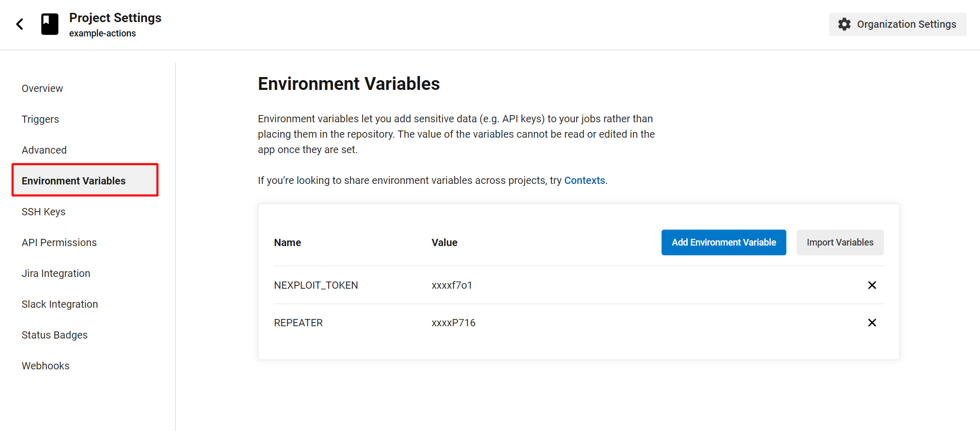The height and width of the screenshot is (431, 980).
Task: Click the masked value xxxxf7o1
Action: click(x=452, y=285)
